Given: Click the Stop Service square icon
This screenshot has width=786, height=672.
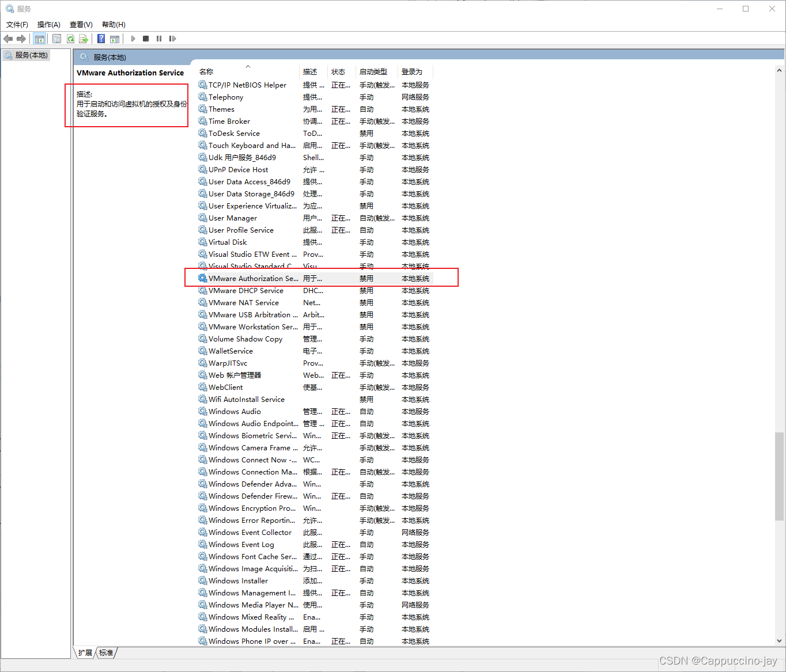Looking at the screenshot, I should click(146, 39).
